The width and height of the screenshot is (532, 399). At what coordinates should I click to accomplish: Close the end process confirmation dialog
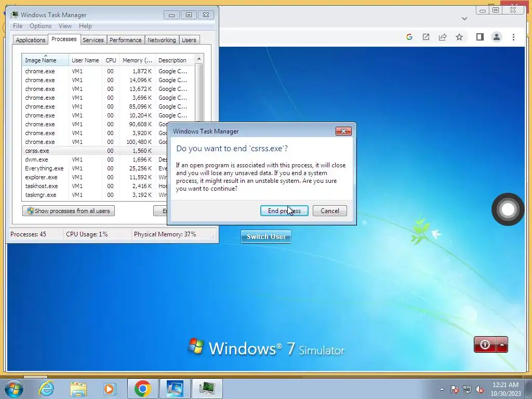point(343,131)
